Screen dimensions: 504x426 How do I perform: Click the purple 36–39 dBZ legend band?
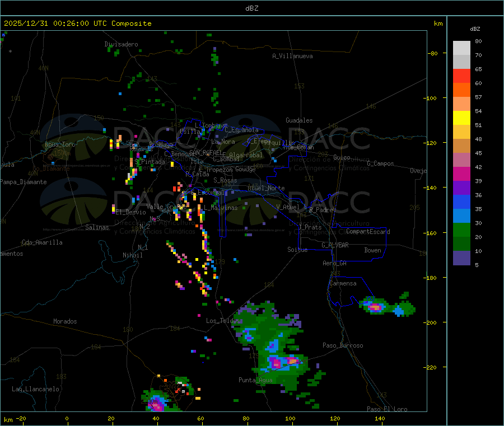(x=461, y=188)
